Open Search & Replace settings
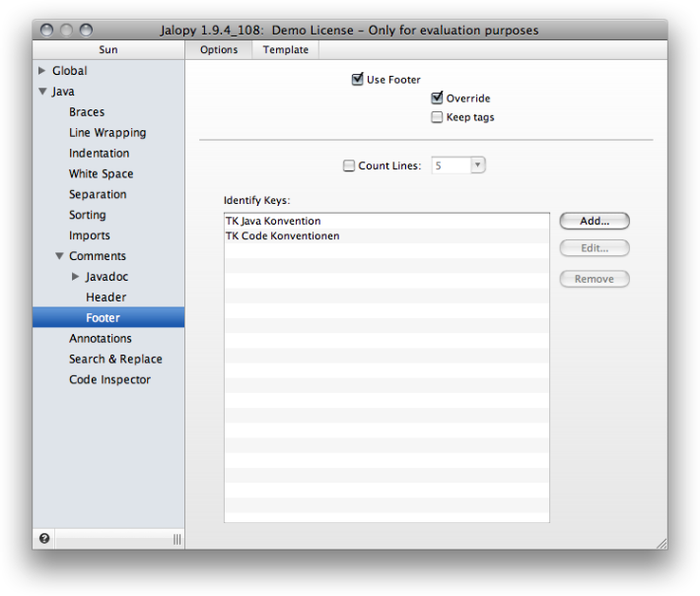The height and width of the screenshot is (596, 700). pyautogui.click(x=115, y=360)
